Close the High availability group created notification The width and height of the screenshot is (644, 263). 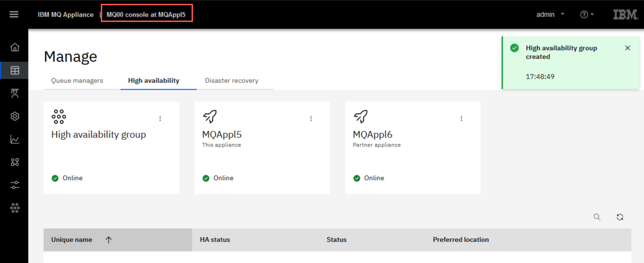click(x=628, y=48)
